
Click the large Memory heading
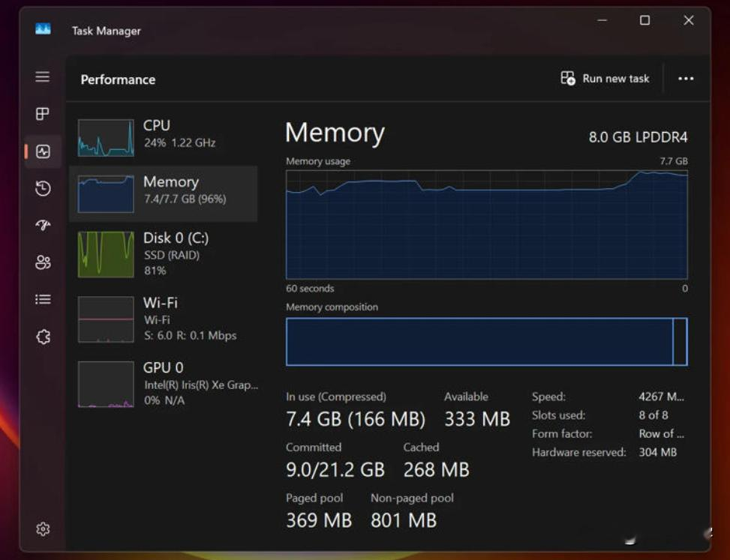coord(335,133)
